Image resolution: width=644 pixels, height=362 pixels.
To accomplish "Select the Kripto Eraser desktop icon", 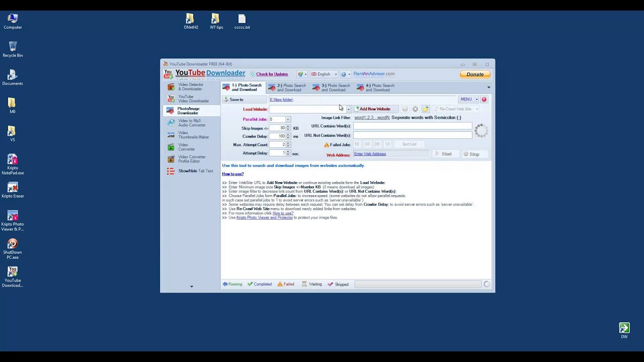I will [x=13, y=191].
